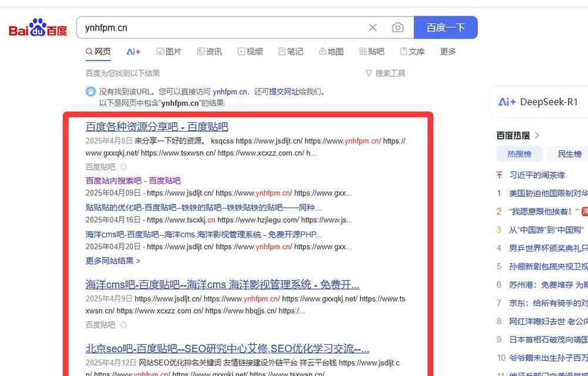
Task: Open large 海洋cms吧 result title
Action: pyautogui.click(x=222, y=284)
